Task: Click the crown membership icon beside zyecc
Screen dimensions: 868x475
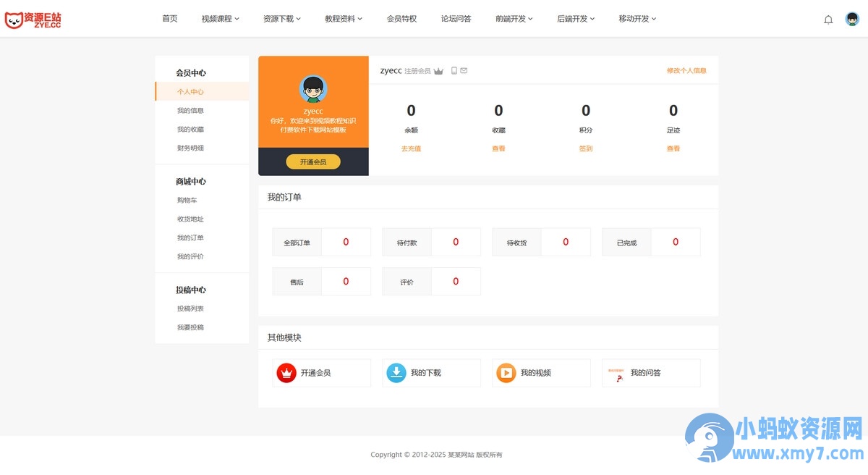Action: click(x=438, y=71)
